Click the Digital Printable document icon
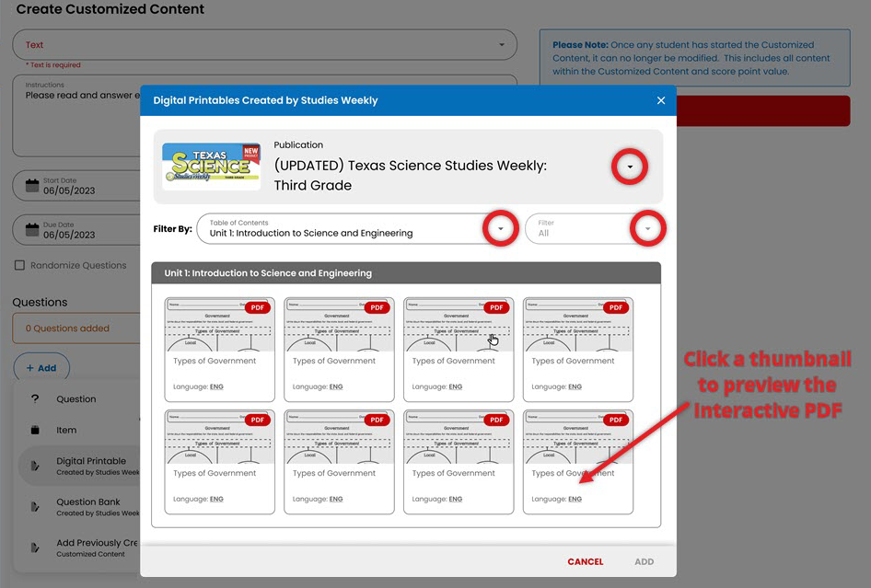The width and height of the screenshot is (871, 588). (x=35, y=467)
